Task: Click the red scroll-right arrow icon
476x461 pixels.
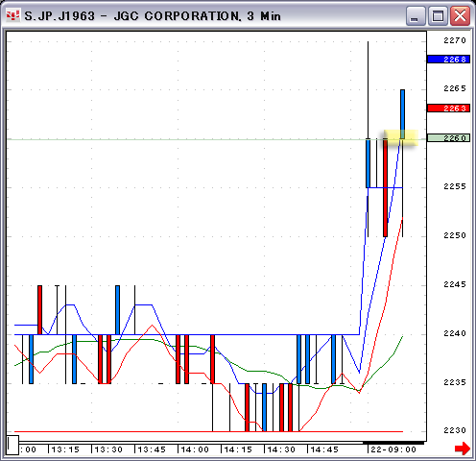Action: (463, 448)
